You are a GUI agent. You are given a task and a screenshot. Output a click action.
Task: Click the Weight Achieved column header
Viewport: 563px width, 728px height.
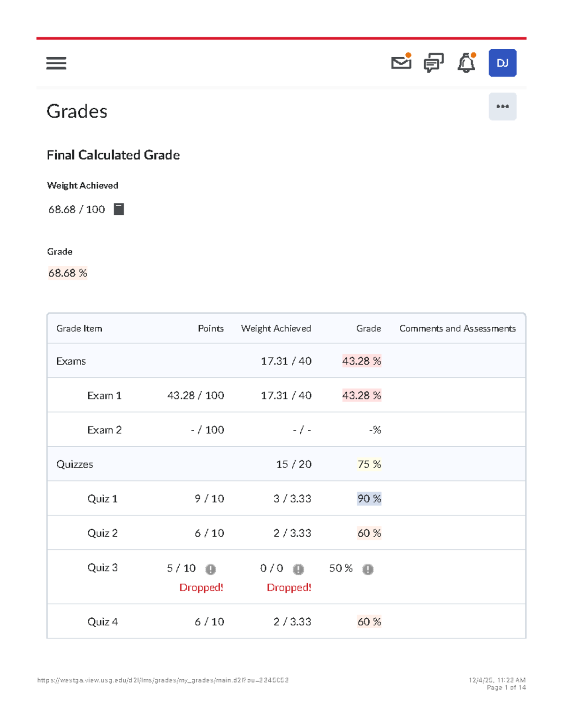(x=276, y=329)
